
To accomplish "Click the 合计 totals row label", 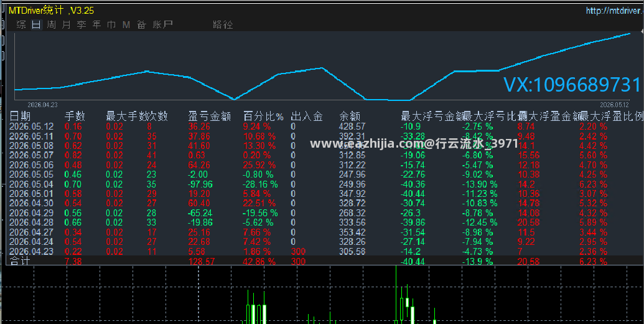I will click(20, 261).
